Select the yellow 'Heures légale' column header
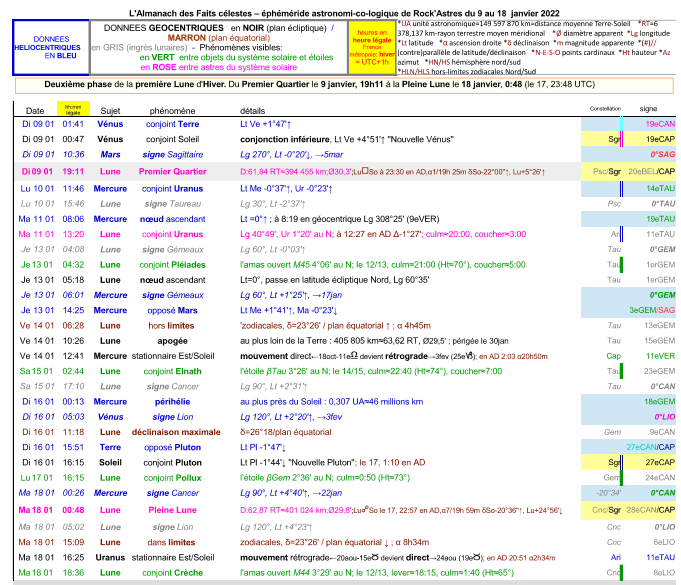681x585 pixels. pyautogui.click(x=73, y=108)
